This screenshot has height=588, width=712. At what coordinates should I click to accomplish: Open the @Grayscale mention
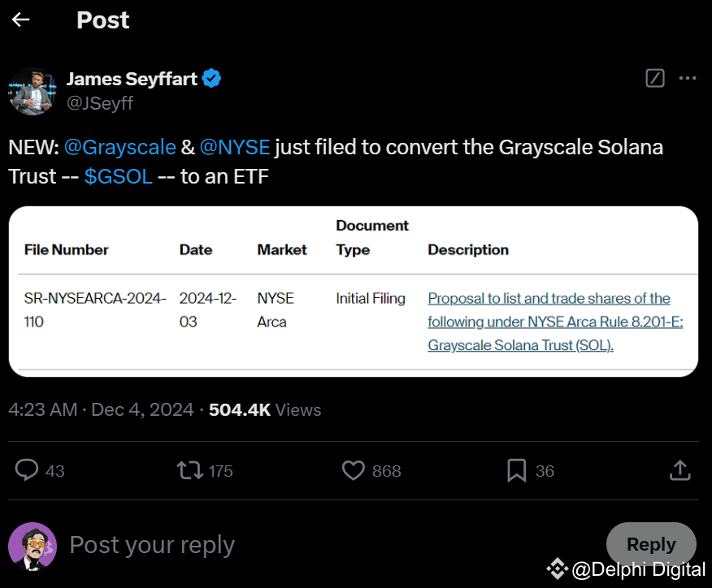click(119, 147)
